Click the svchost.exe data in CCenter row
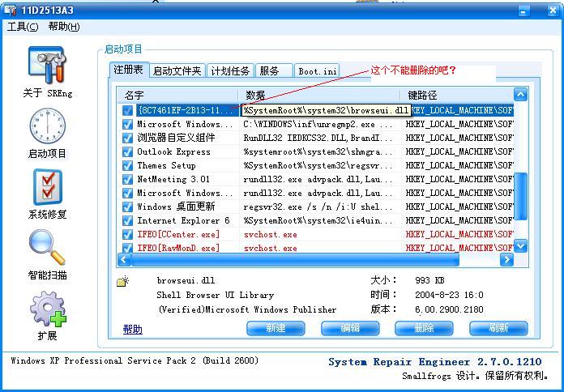Viewport: 564px width, 392px height. point(270,235)
